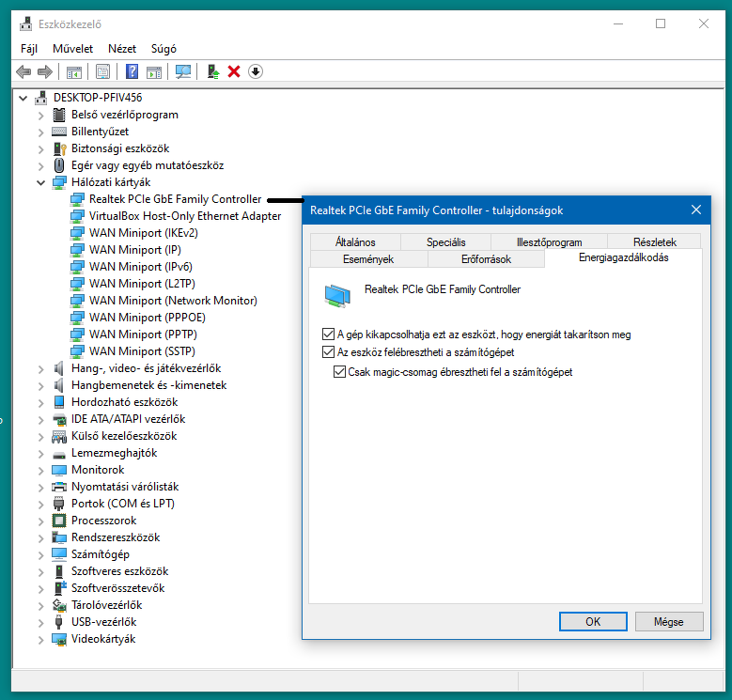Image resolution: width=732 pixels, height=700 pixels.
Task: Select the Szoftverösszetevők category label
Action: click(x=117, y=588)
